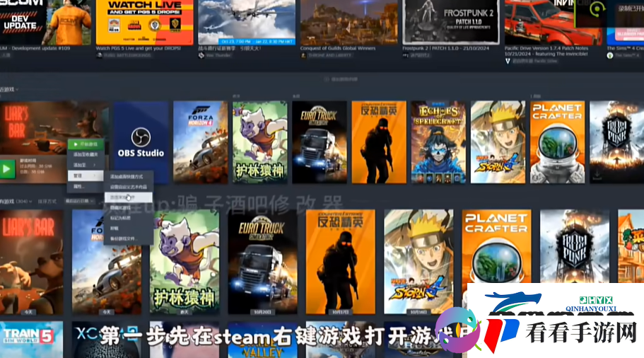
Task: Click The Sims 4 source icon under news
Action: [x=610, y=55]
